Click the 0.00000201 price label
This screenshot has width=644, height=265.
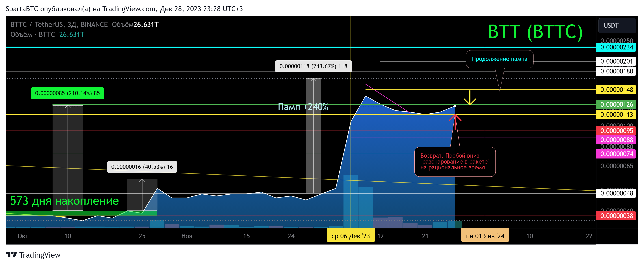(x=616, y=61)
